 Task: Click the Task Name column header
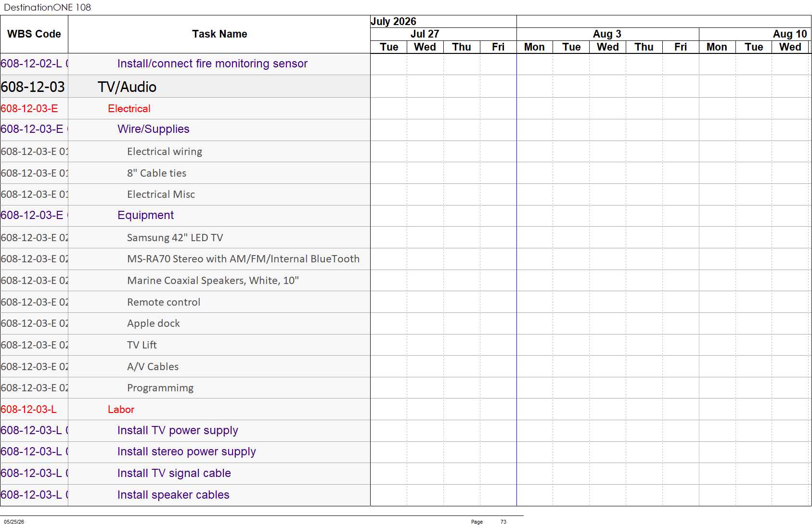pos(219,34)
